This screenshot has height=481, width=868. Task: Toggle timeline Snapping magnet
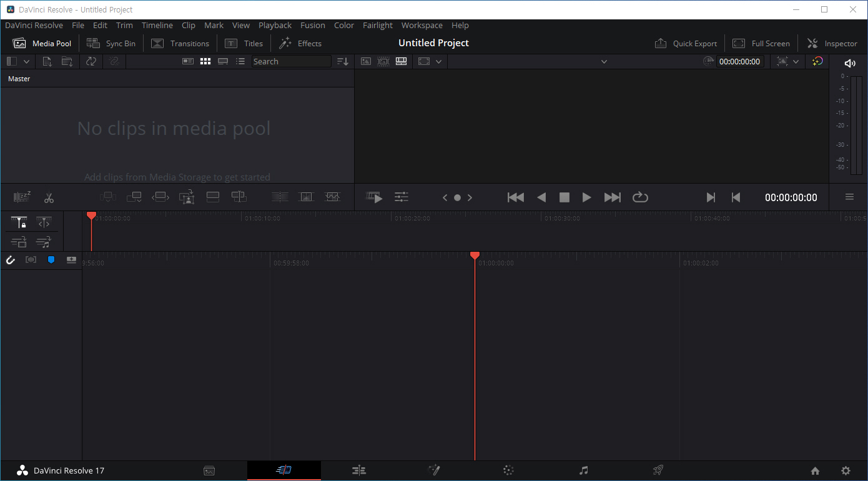(x=11, y=260)
